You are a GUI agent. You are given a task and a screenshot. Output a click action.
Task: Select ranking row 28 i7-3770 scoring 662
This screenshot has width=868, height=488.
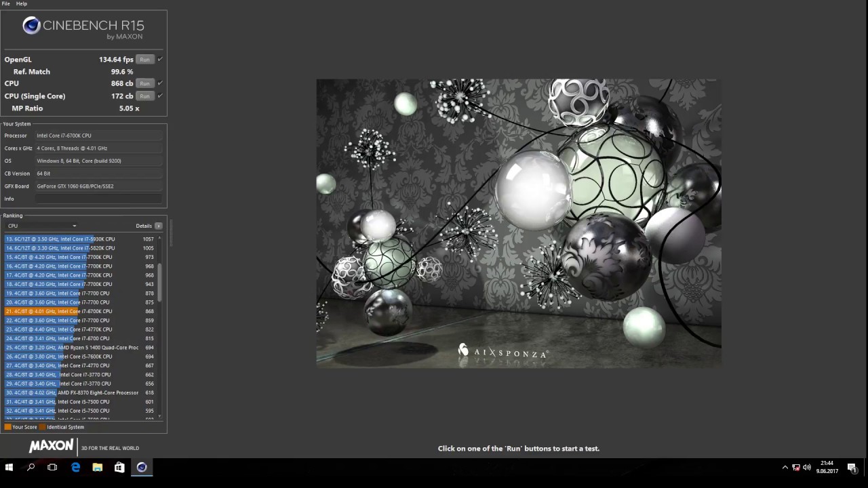coord(80,375)
